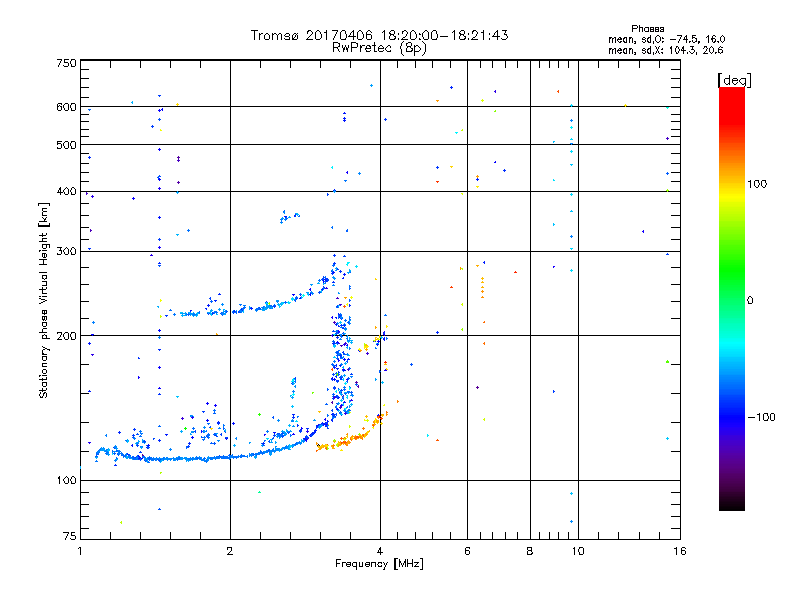
Task: Click the 'mean, sd,O: -74.5, 16.0' statistic
Action: [x=666, y=39]
